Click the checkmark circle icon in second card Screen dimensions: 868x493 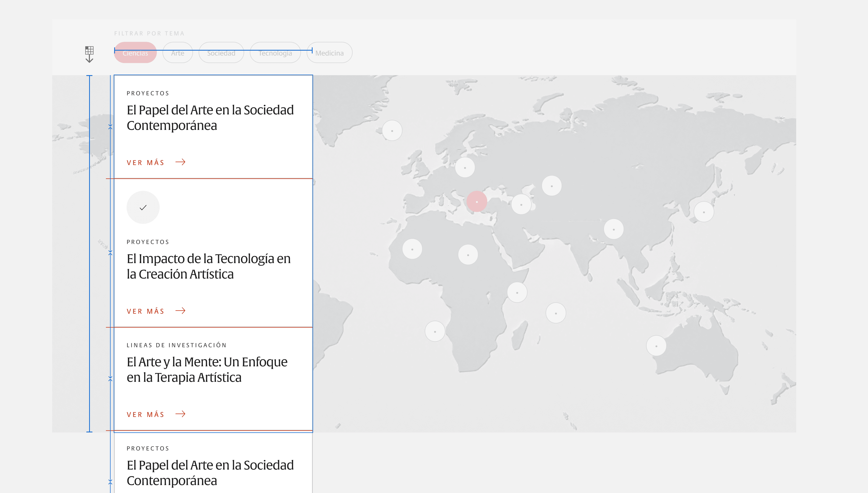143,207
